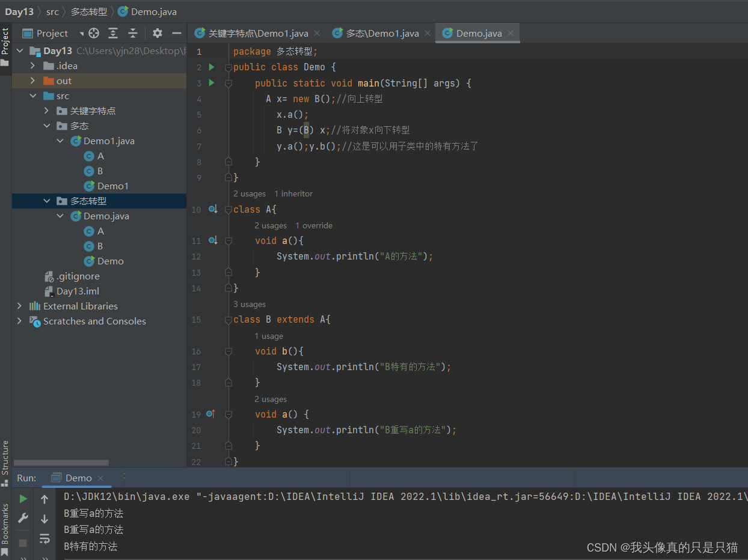Open the Structure tool window side tab
This screenshot has height=560, width=748.
5,463
